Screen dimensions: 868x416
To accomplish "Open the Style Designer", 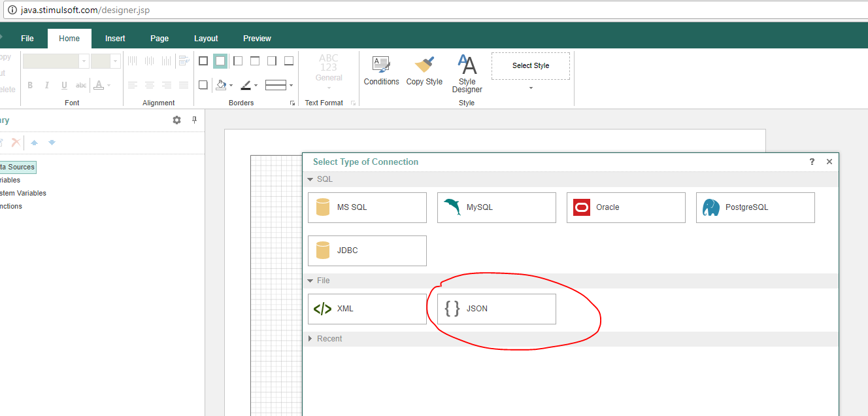I will point(467,73).
